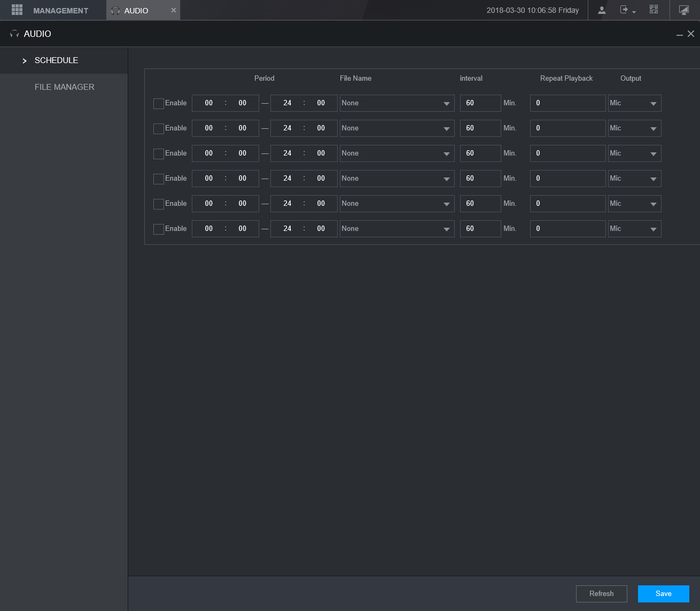The height and width of the screenshot is (611, 700).
Task: Click the QR code icon
Action: click(x=654, y=10)
